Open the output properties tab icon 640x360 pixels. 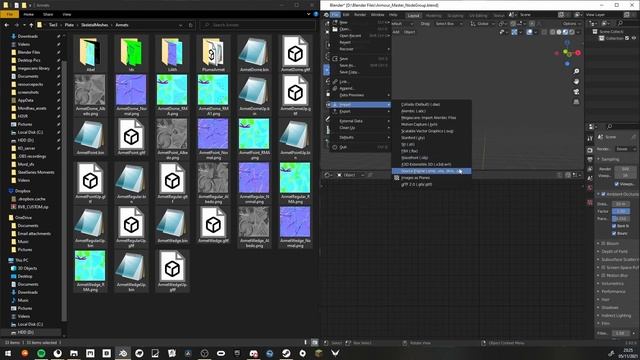pyautogui.click(x=590, y=160)
